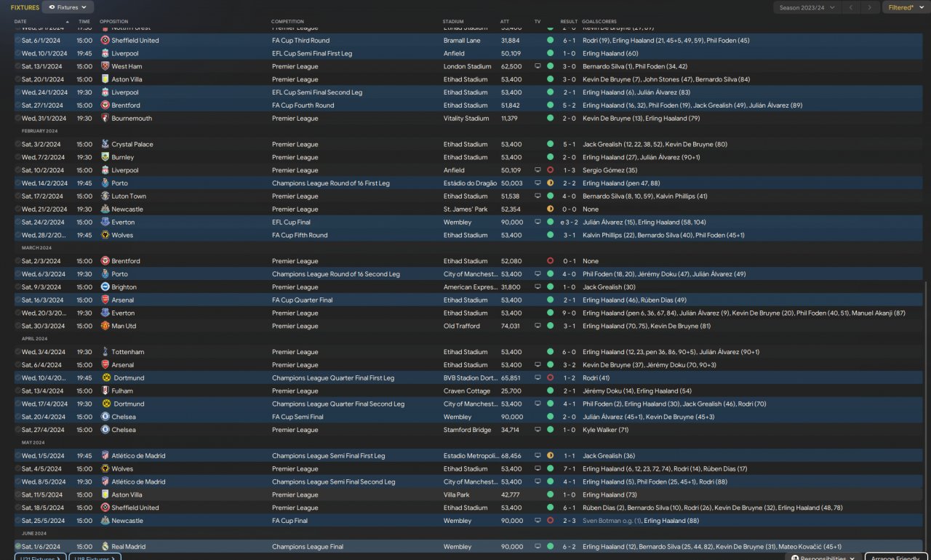
Task: Click the Burnley club badge
Action: pos(105,157)
